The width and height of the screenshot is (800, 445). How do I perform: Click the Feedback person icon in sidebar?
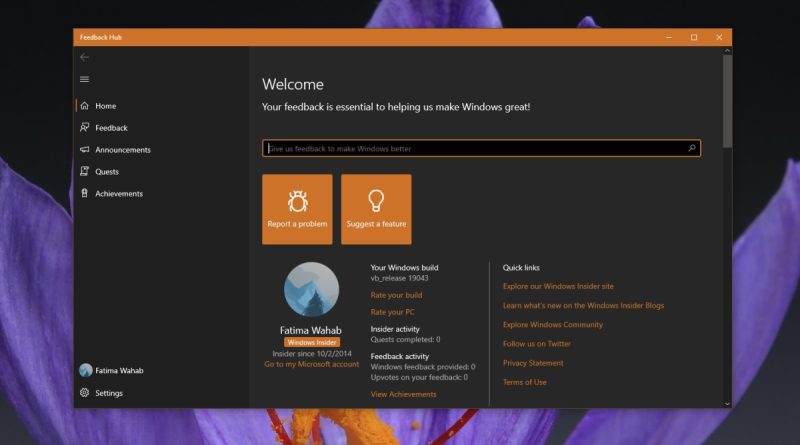(85, 128)
